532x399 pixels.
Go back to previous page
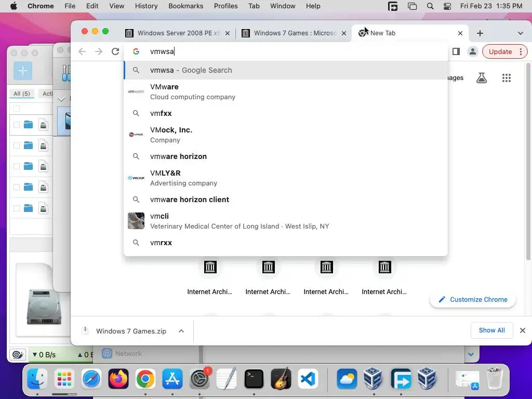(x=82, y=51)
